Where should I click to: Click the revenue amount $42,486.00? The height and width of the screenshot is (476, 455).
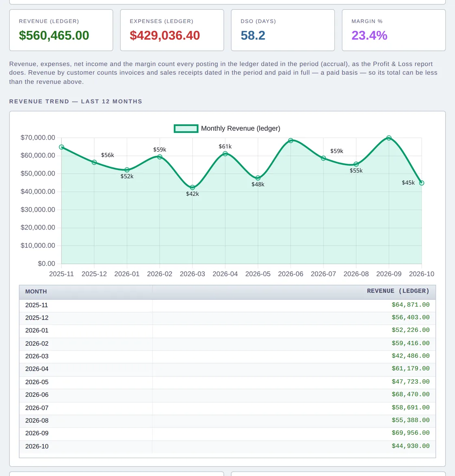pos(411,356)
